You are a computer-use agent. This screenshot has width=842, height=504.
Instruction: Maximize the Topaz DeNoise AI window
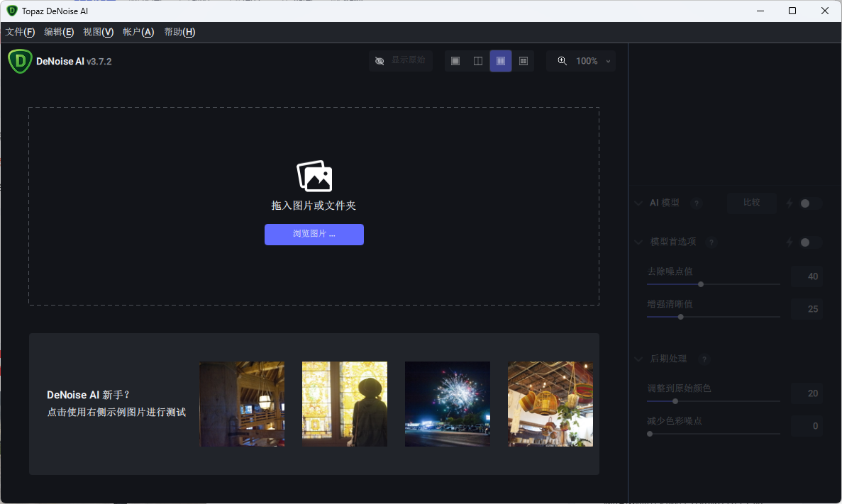[x=792, y=11]
